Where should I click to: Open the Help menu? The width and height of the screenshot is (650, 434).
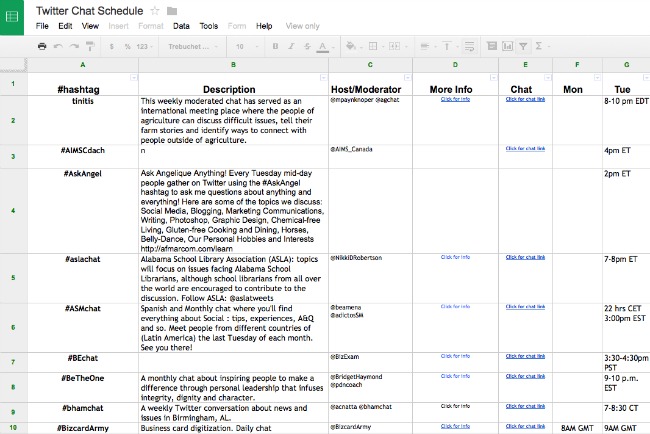tap(264, 26)
